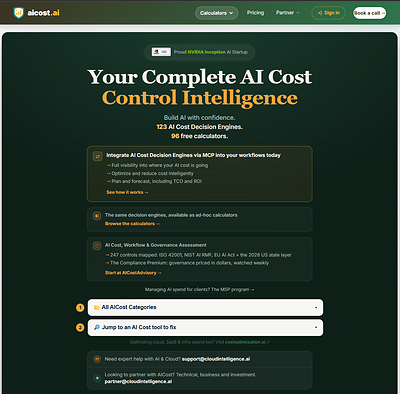400x394 pixels.
Task: Visit the costoptimization.ai link
Action: 247,342
